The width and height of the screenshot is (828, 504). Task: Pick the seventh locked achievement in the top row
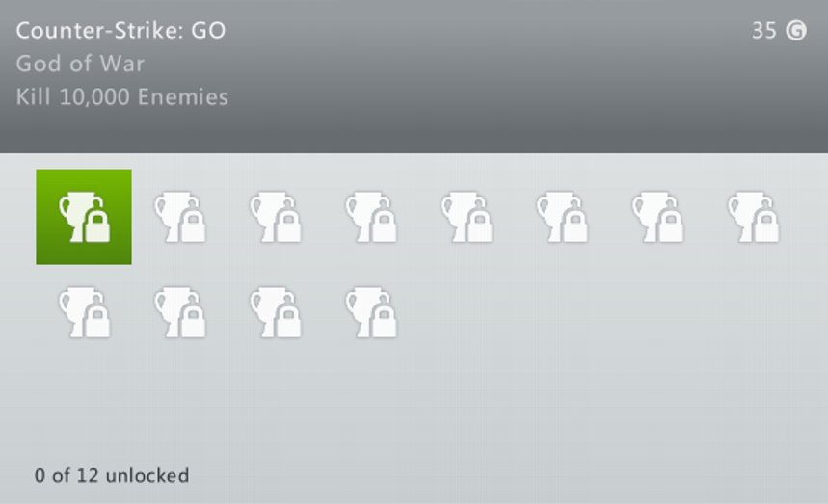coord(657,217)
